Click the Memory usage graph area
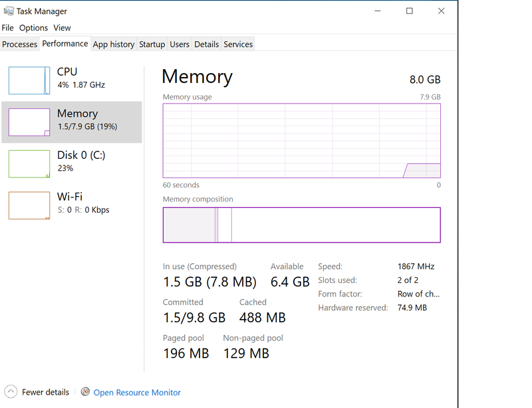Screen dimensions: 532x408 tap(301, 141)
